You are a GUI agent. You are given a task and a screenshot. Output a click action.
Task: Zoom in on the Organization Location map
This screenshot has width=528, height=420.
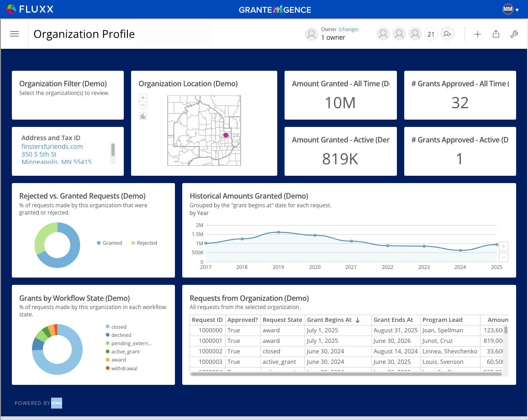143,97
